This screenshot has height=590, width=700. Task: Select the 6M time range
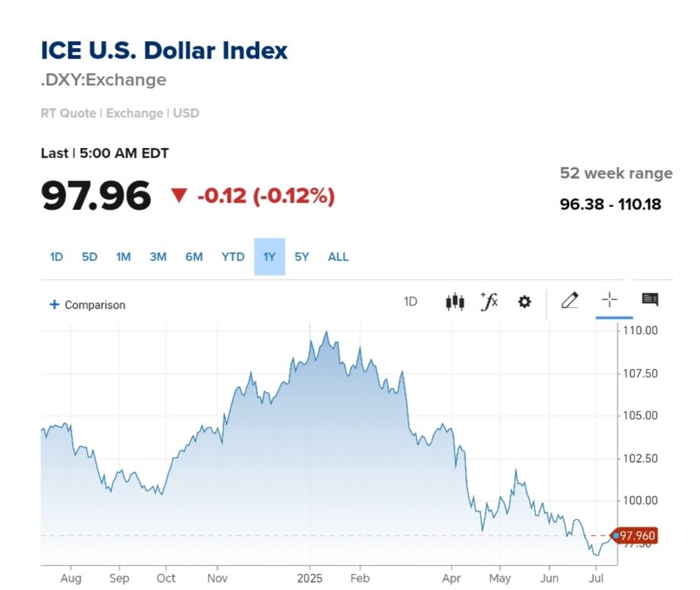tap(194, 257)
